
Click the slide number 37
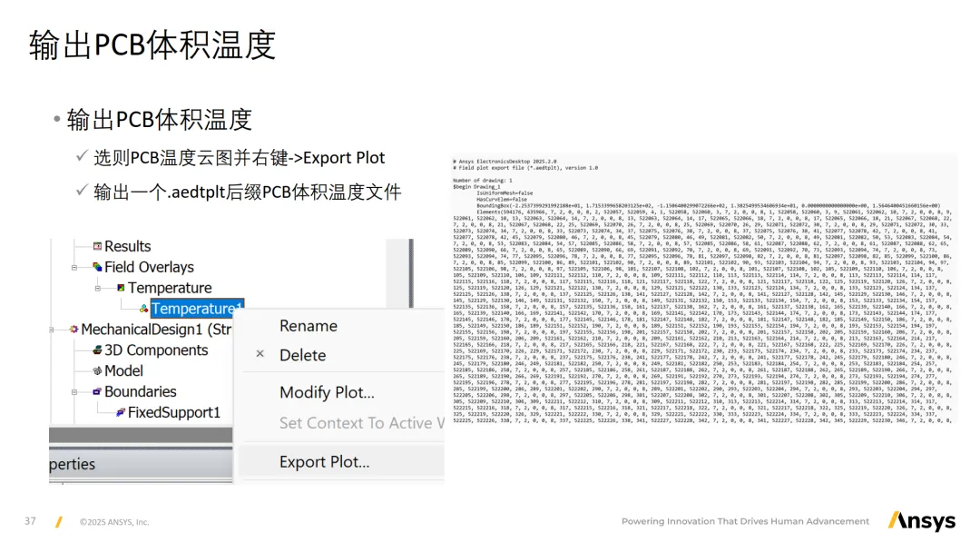[x=30, y=521]
